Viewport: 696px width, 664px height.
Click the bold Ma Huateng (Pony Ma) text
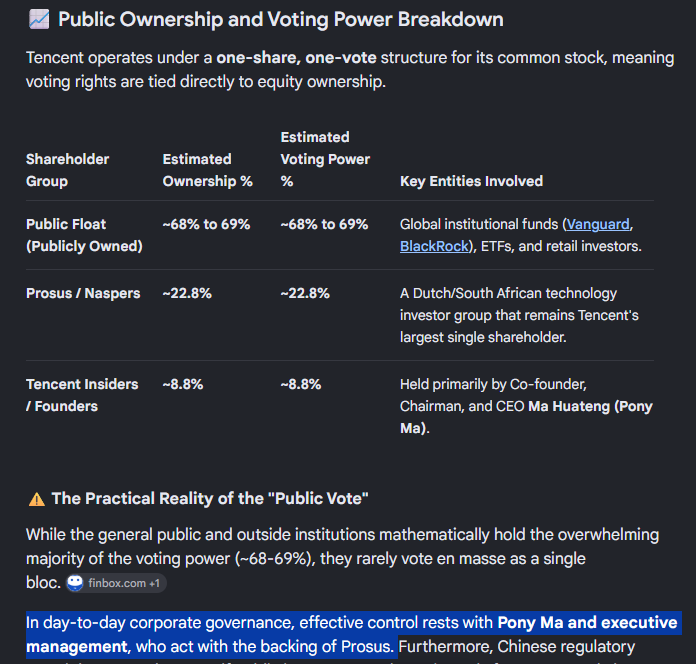click(526, 417)
